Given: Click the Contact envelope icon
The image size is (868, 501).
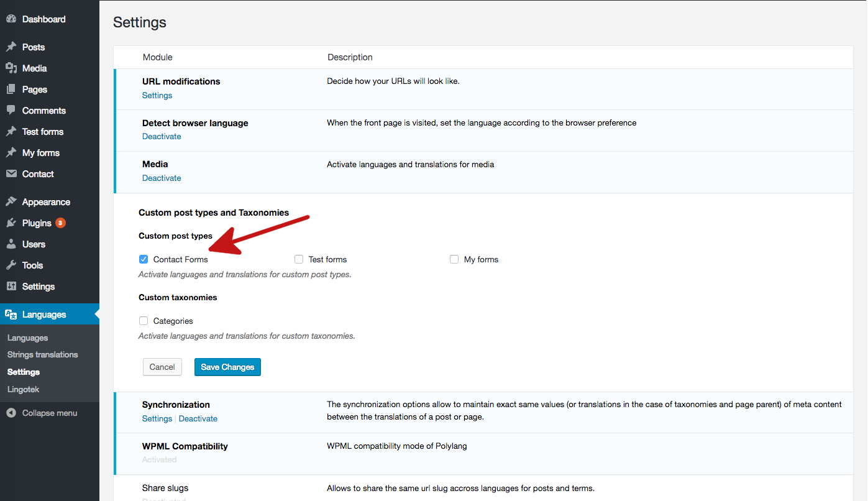Looking at the screenshot, I should 11,174.
